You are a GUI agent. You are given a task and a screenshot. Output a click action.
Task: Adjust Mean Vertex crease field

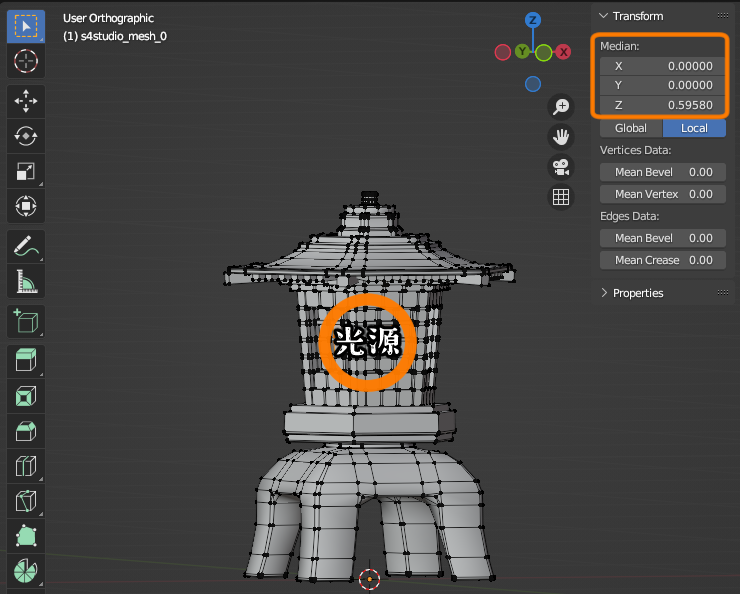663,194
